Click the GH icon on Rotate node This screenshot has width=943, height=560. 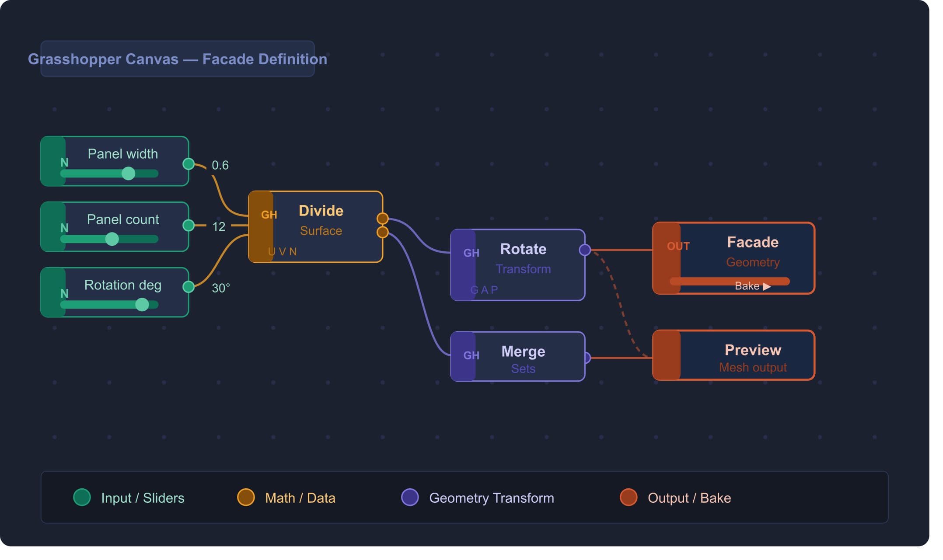pyautogui.click(x=471, y=253)
